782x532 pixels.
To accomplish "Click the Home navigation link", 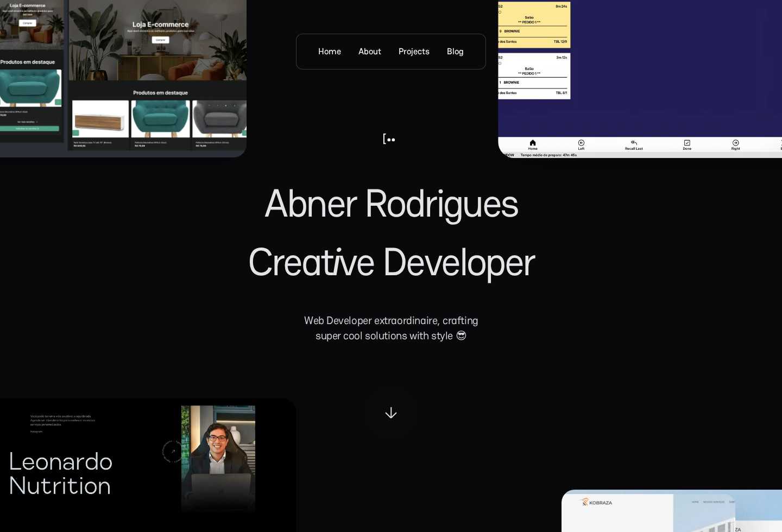I will [x=329, y=52].
